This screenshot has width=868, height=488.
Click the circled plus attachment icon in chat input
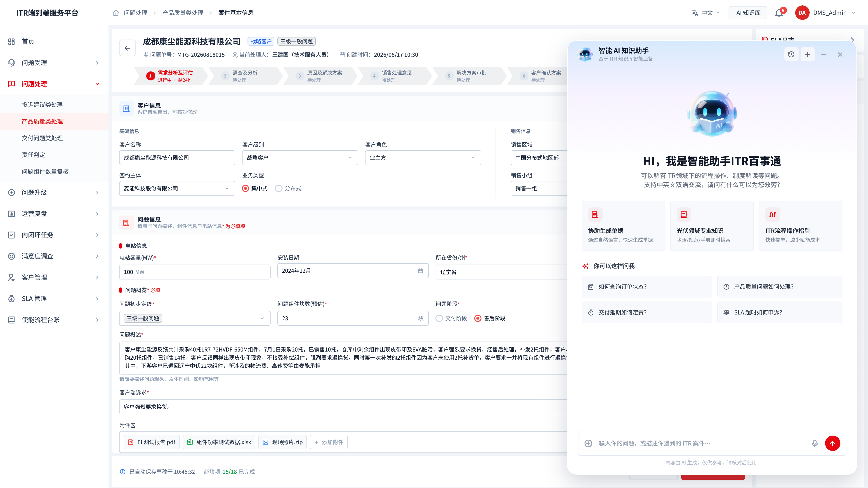(588, 443)
